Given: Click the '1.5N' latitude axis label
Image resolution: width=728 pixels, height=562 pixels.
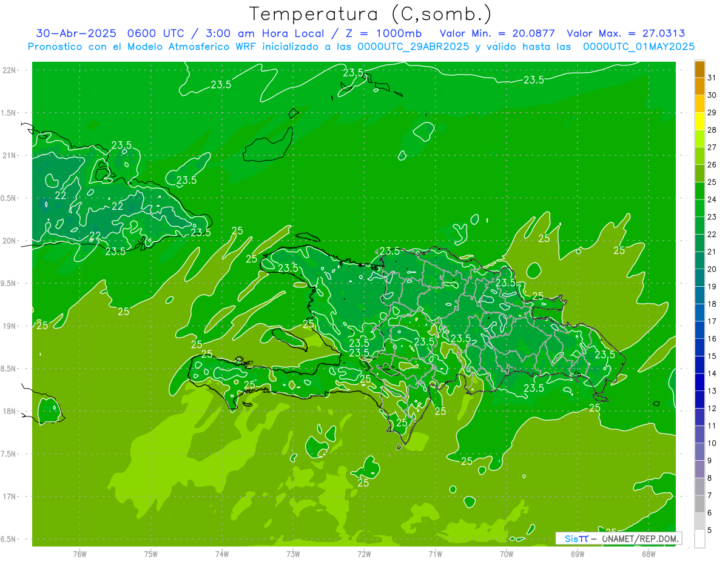Looking at the screenshot, I should click(8, 113).
